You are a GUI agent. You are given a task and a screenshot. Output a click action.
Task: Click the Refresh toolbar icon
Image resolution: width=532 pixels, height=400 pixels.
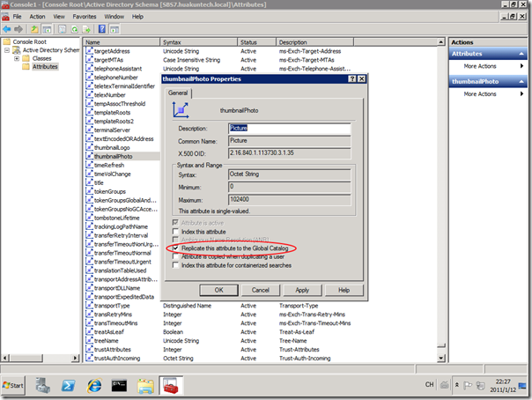75,29
